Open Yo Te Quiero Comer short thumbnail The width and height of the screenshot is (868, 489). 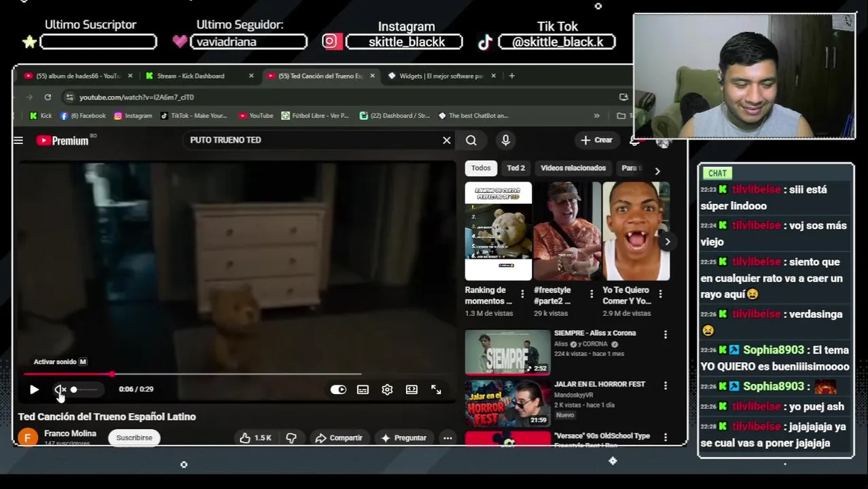(636, 231)
